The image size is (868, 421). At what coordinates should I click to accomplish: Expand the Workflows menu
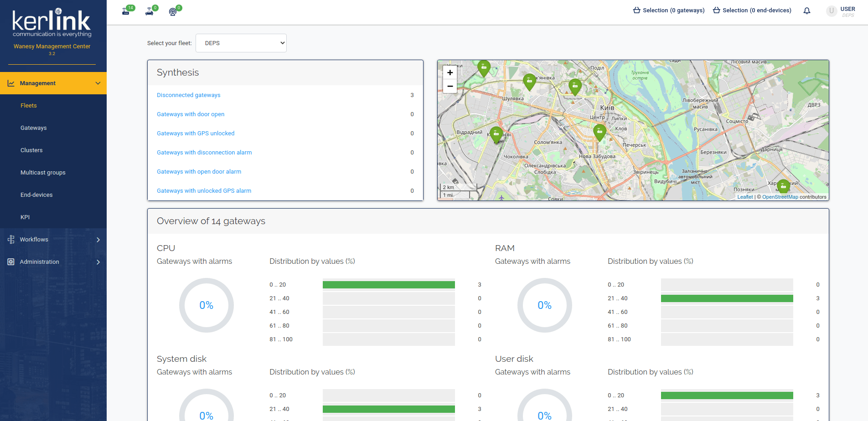53,240
